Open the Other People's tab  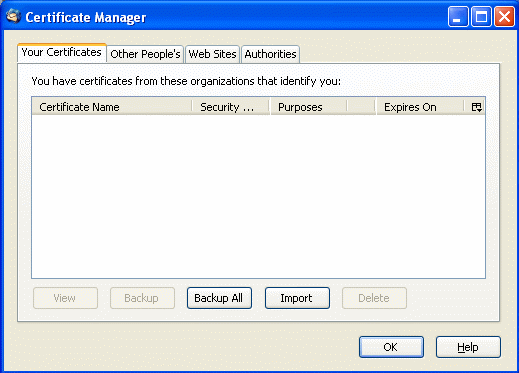[x=145, y=54]
